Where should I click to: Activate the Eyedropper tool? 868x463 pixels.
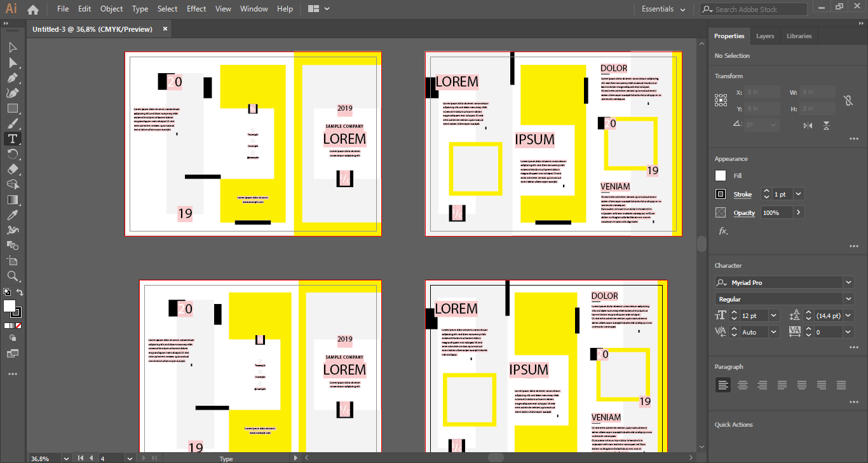12,215
